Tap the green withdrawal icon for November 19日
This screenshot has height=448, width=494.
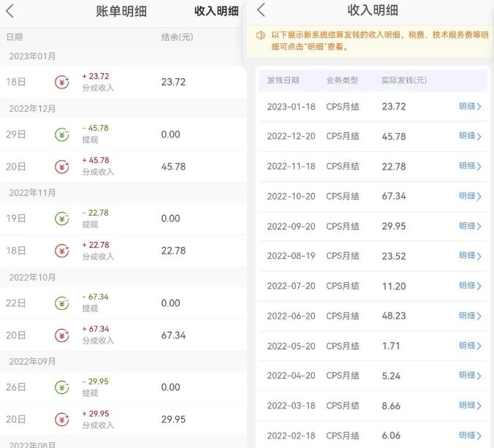tap(61, 219)
